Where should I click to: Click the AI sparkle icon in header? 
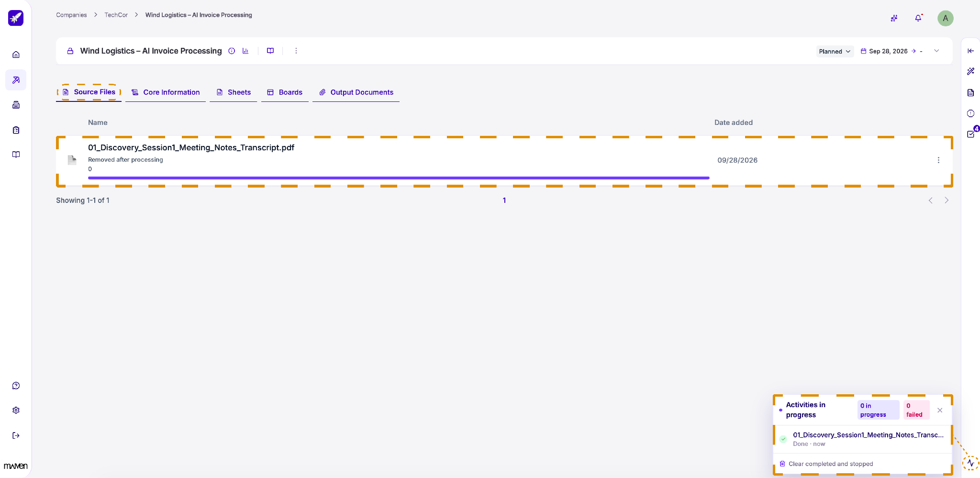tap(894, 18)
